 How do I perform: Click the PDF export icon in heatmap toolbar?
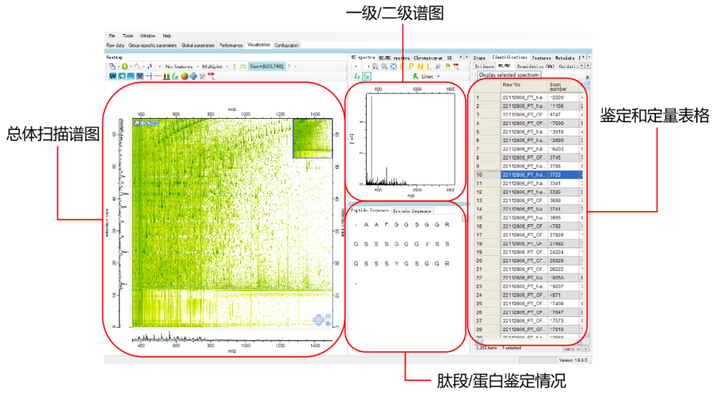click(x=211, y=76)
